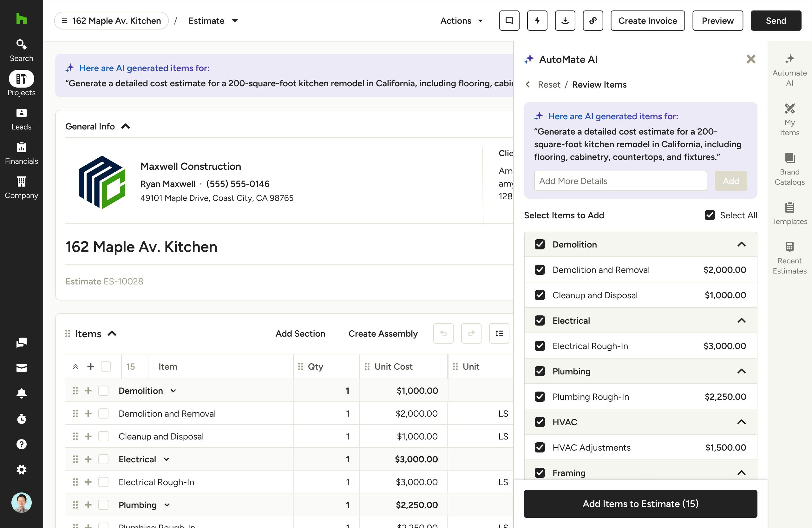Collapse the Demolition section in AutoMate AI
Image resolution: width=812 pixels, height=528 pixels.
[x=742, y=244]
